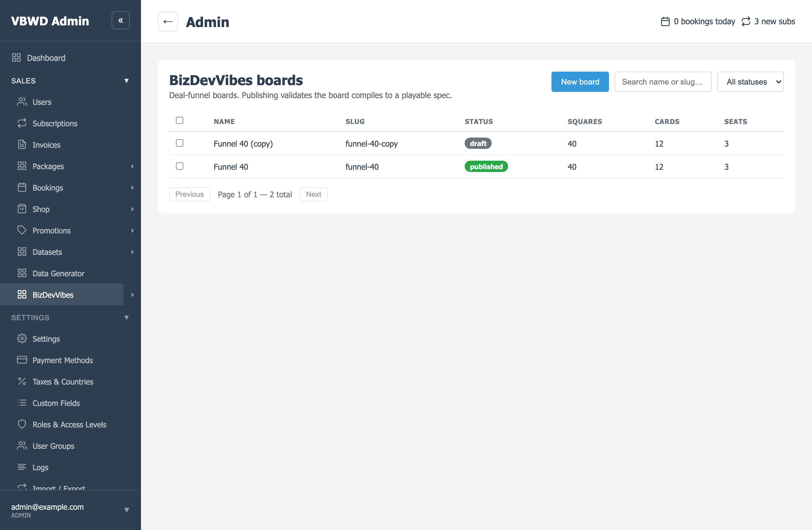The width and height of the screenshot is (812, 530).
Task: Open Roles & Access Levels
Action: tap(69, 425)
